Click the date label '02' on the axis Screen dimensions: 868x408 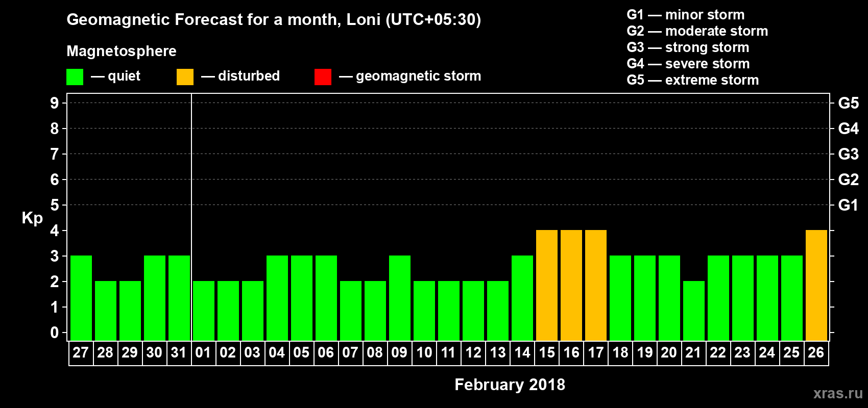228,353
